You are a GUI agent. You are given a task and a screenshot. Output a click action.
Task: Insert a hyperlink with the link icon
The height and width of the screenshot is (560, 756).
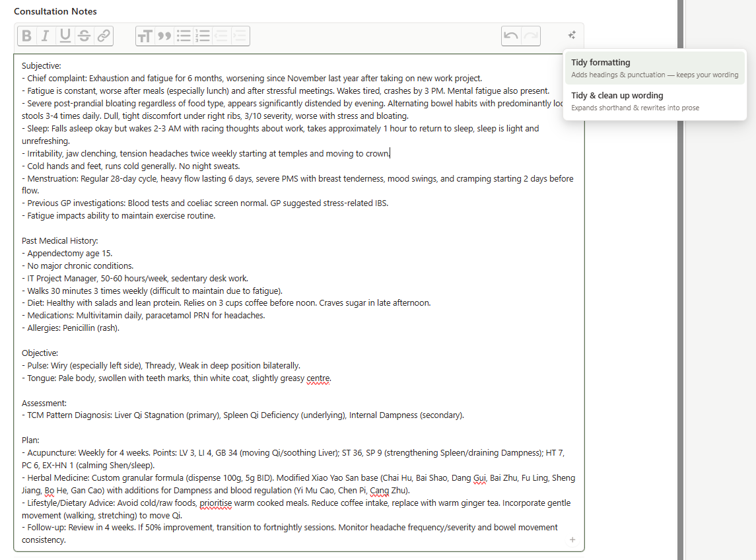pos(103,36)
